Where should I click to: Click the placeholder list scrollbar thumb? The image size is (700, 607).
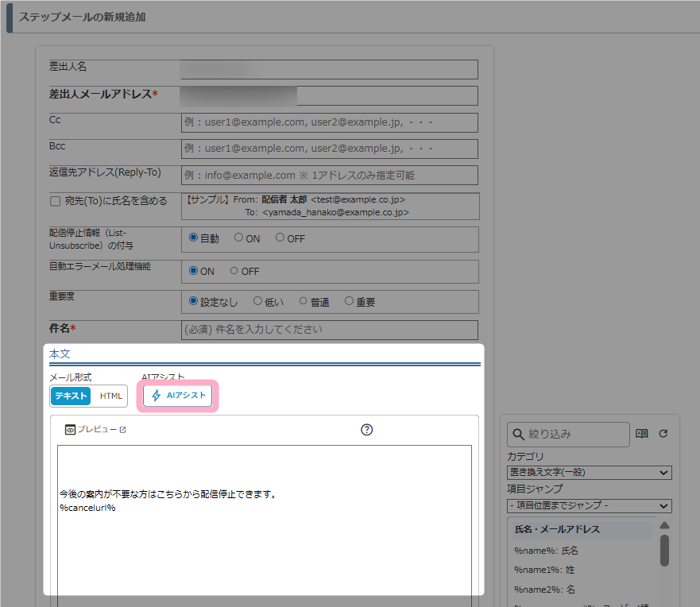664,550
